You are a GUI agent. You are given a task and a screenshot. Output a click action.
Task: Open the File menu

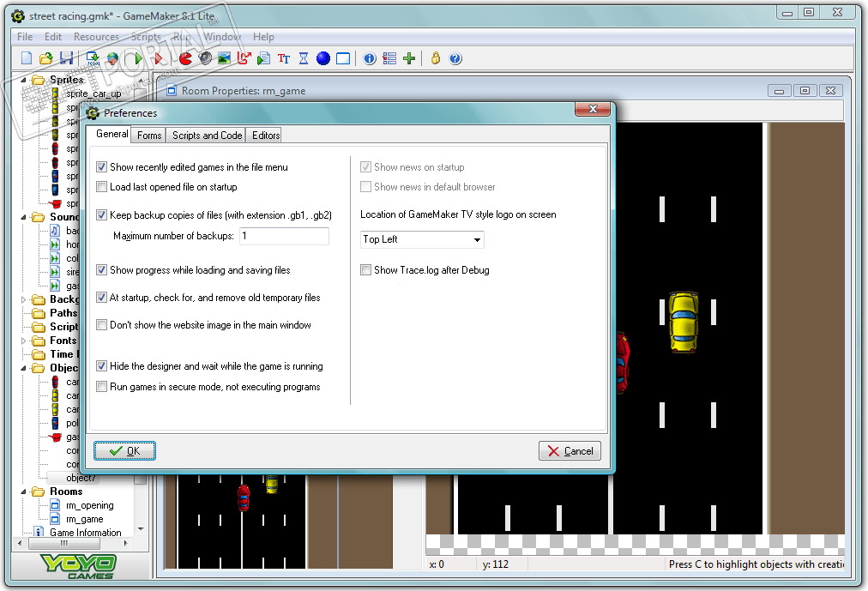(x=25, y=37)
